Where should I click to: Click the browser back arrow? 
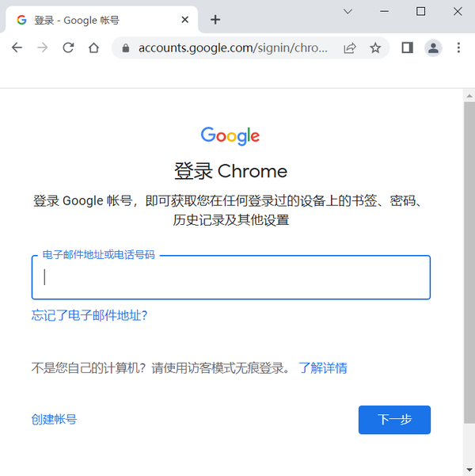pos(17,48)
